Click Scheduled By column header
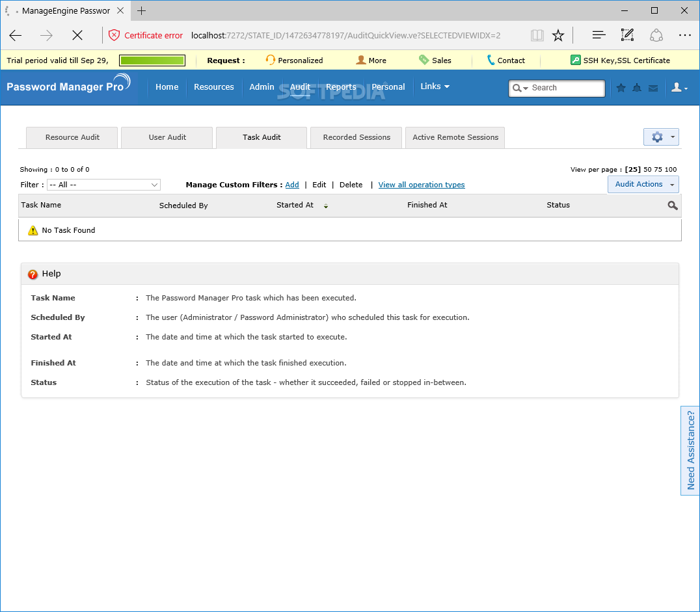This screenshot has width=700, height=612. [183, 206]
